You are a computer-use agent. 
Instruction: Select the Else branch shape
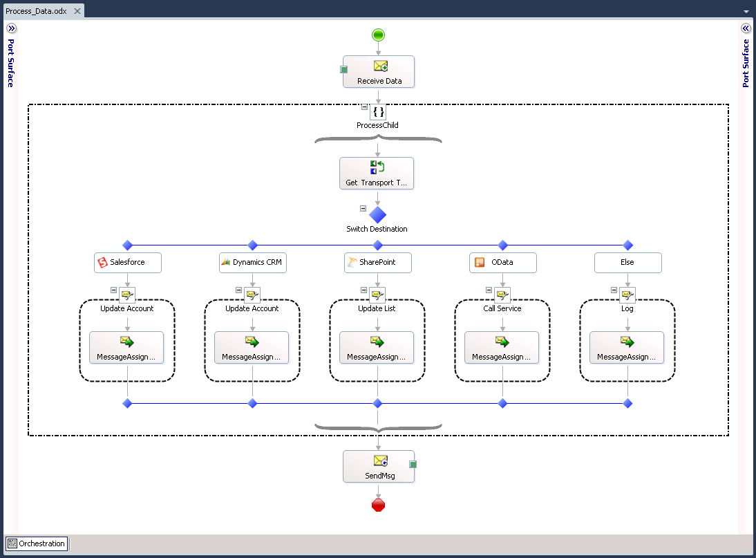[x=627, y=262]
